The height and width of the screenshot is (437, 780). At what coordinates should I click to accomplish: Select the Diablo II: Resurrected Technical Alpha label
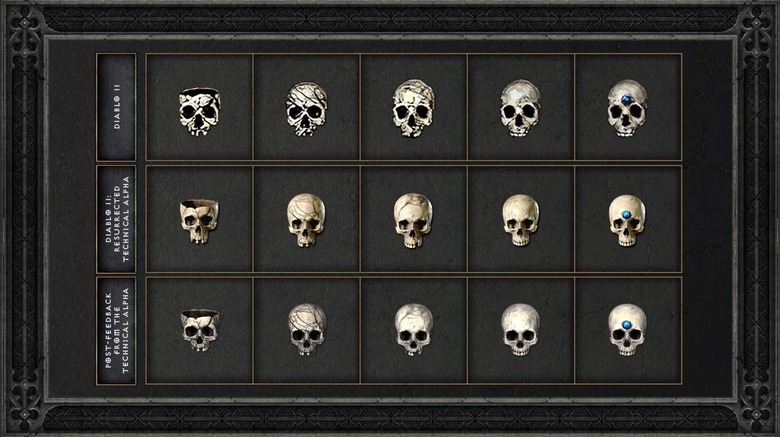click(x=116, y=219)
